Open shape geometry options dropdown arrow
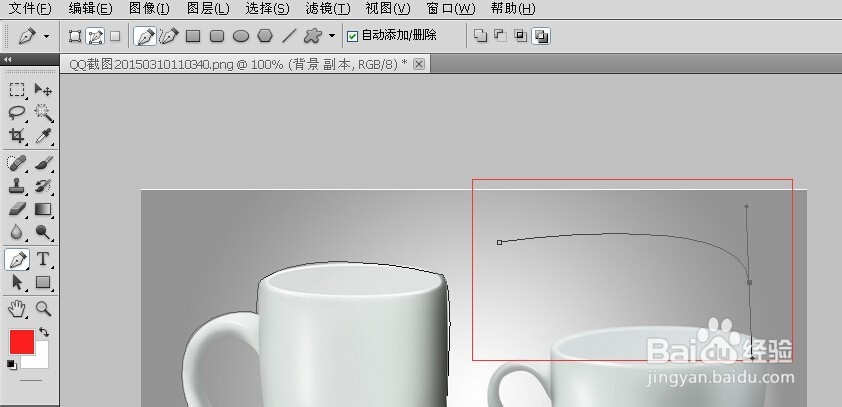842x407 pixels. coord(332,36)
